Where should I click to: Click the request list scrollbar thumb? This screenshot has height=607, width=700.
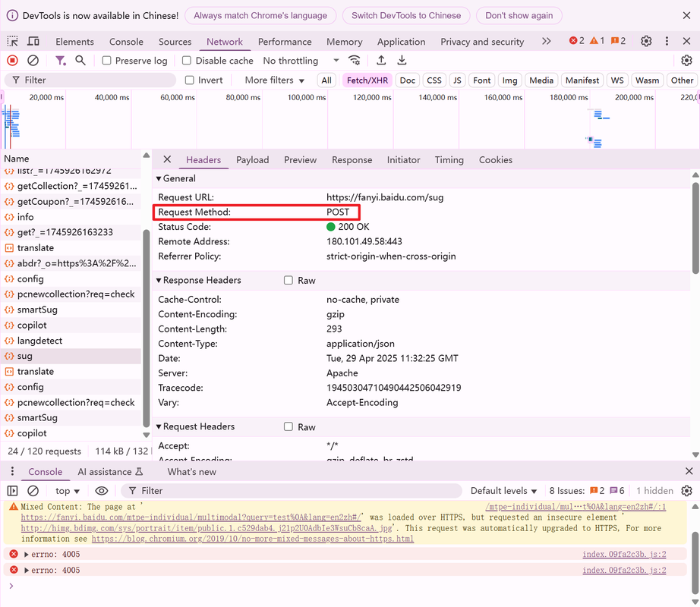point(146,328)
